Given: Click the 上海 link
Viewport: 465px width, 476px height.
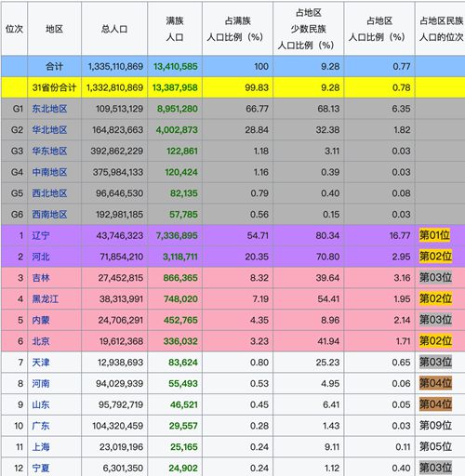Looking at the screenshot, I should pos(41,447).
